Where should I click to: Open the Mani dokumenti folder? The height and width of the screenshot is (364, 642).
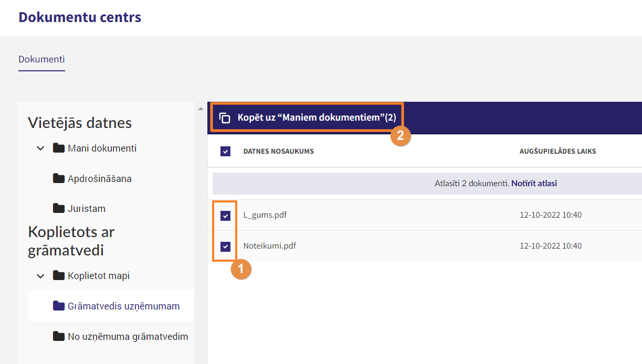click(x=102, y=148)
